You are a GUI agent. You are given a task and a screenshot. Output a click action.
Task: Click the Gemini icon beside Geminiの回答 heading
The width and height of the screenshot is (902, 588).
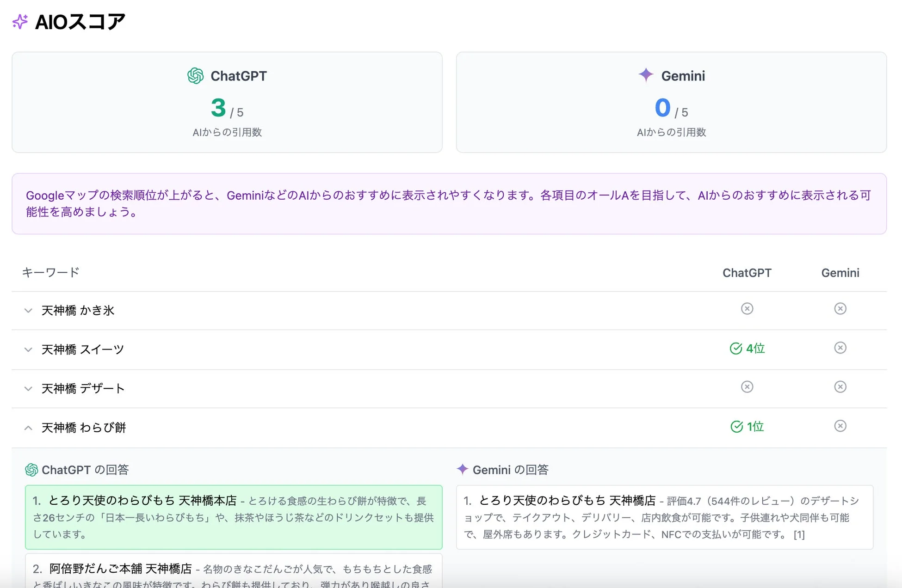pyautogui.click(x=462, y=469)
